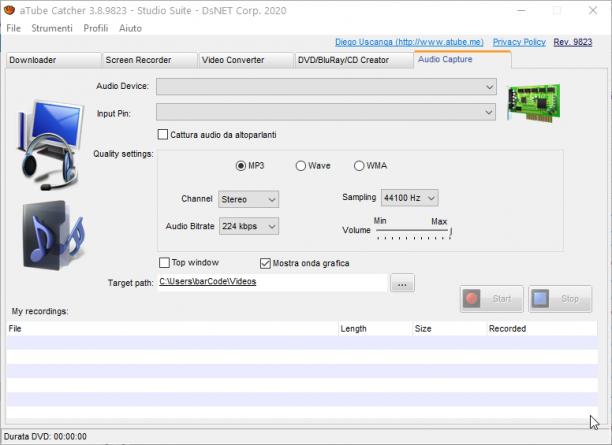
Task: Open the Privacy Policy link
Action: click(x=519, y=42)
